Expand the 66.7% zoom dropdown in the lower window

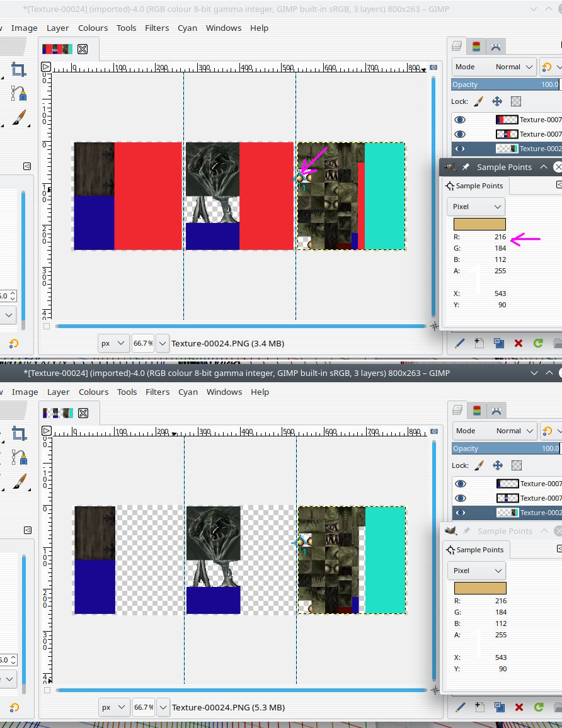(x=163, y=707)
